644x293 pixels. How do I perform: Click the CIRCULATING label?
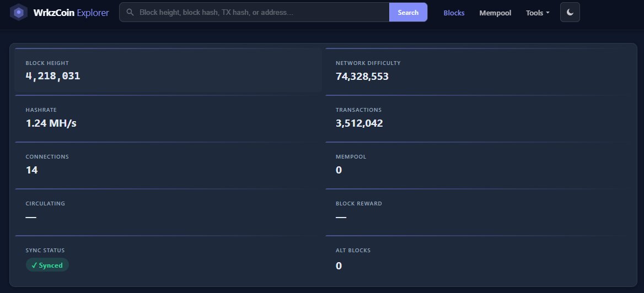pyautogui.click(x=45, y=204)
